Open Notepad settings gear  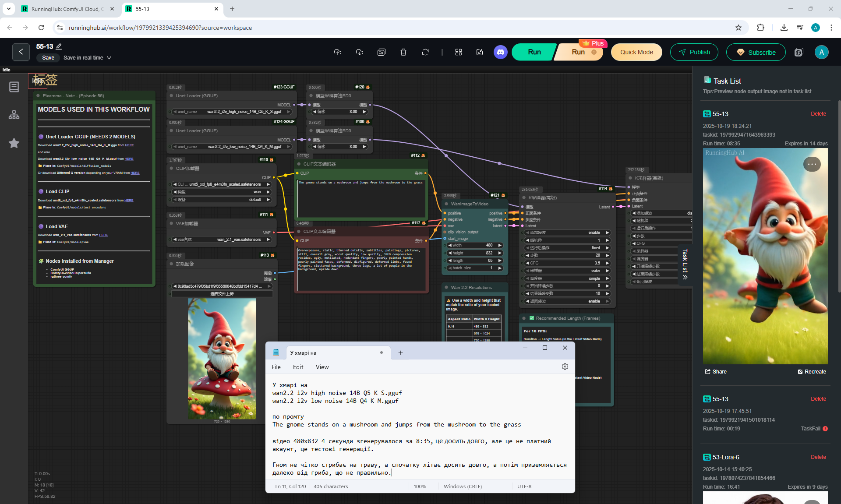tap(565, 367)
